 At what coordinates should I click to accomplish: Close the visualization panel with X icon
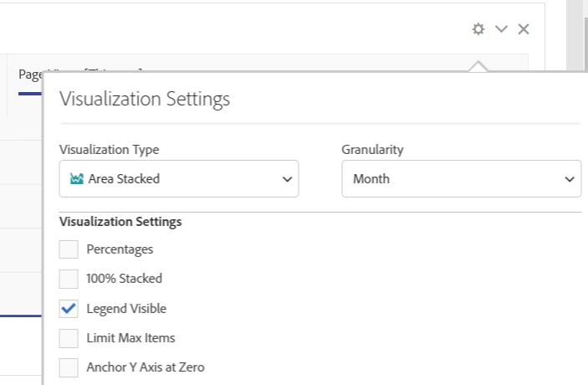point(524,29)
